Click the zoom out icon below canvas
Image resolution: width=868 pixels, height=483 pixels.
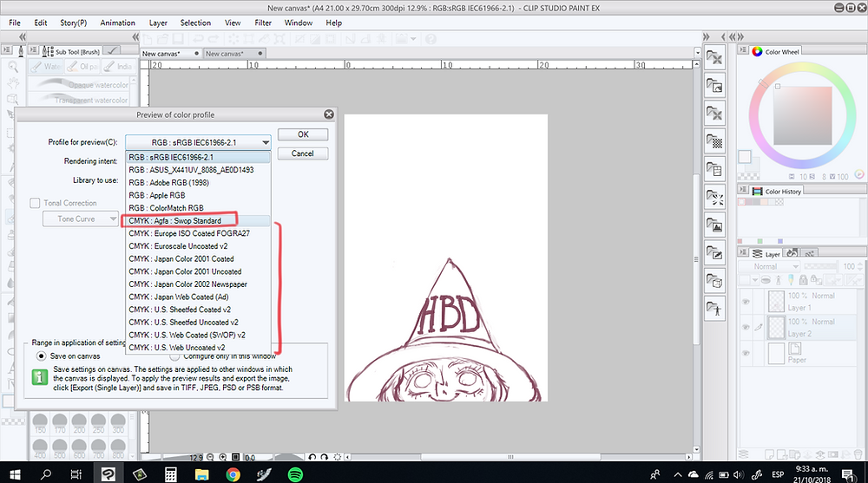(210, 457)
